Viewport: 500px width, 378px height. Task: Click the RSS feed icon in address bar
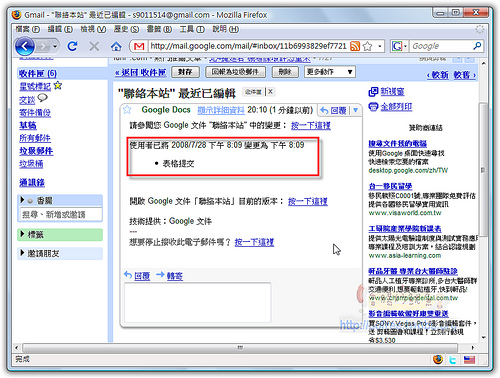pos(355,46)
